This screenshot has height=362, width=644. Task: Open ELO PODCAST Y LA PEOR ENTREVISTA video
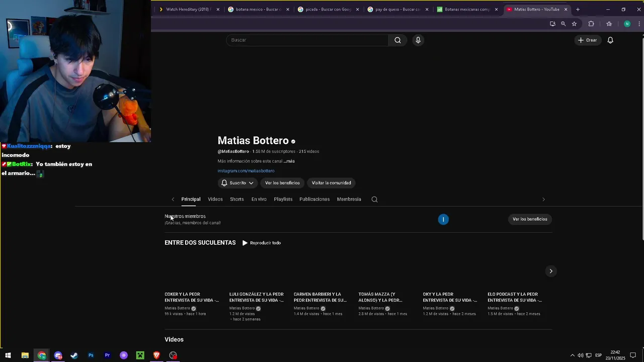[x=515, y=297]
